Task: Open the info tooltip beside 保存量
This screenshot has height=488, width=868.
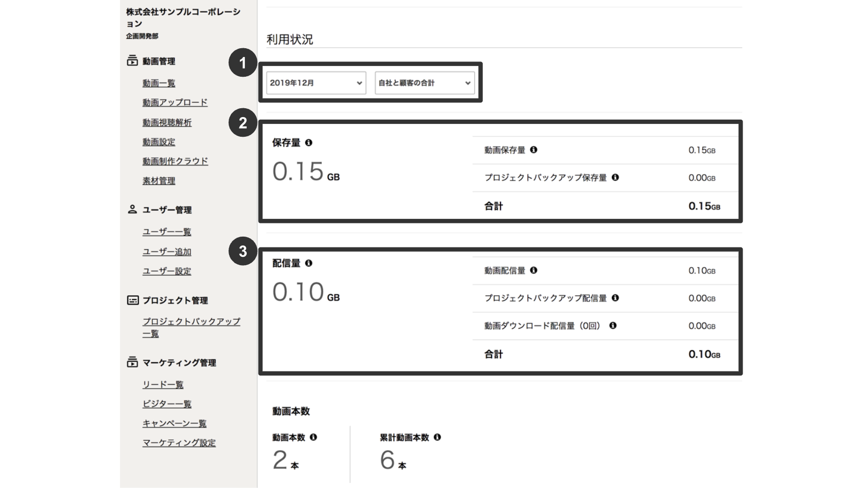Action: click(x=309, y=144)
